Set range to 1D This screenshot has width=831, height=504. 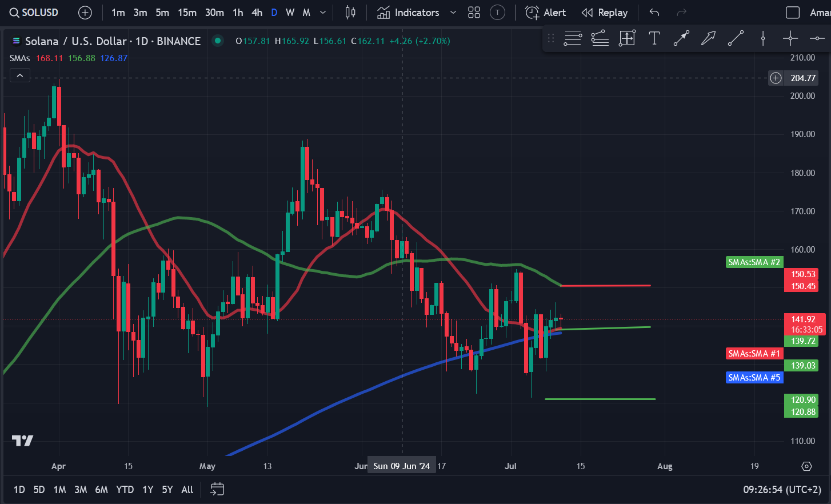[19, 490]
